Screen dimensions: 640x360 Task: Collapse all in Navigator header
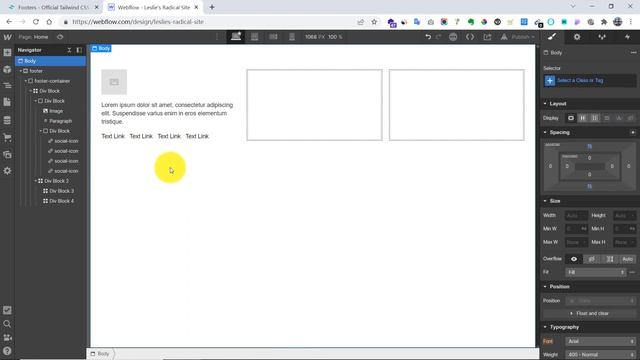[69, 50]
